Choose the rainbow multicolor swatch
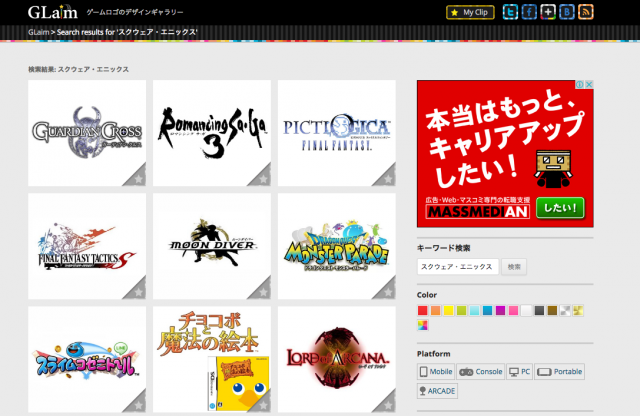640x416 pixels. (x=423, y=324)
